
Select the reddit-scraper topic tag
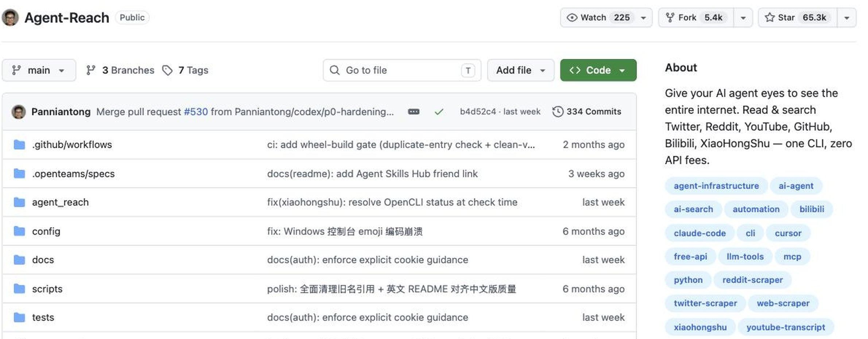[752, 280]
